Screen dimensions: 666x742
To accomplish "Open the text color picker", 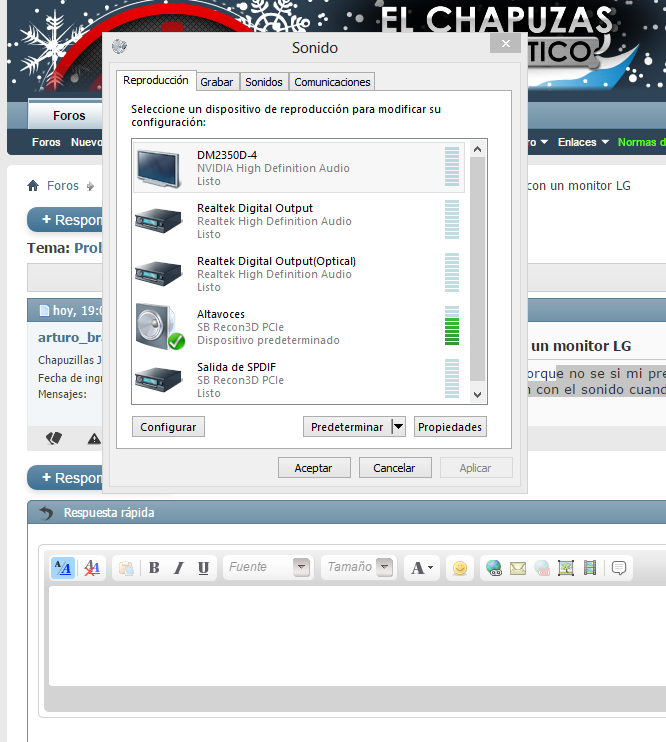I will 422,567.
